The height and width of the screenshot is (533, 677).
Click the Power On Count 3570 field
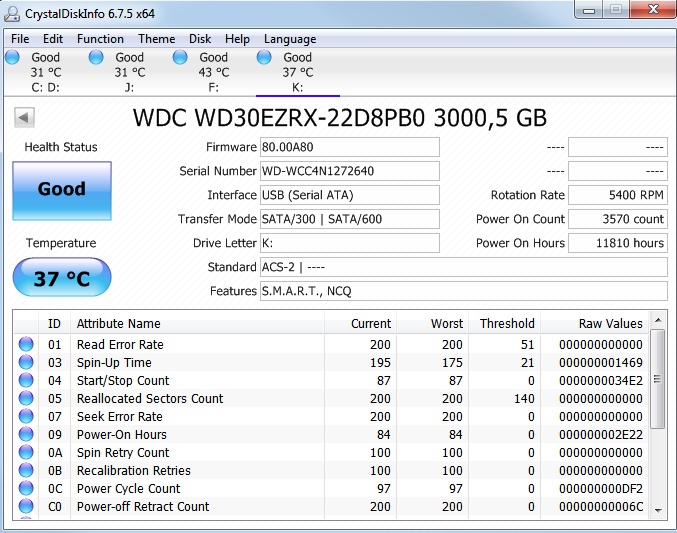[618, 219]
